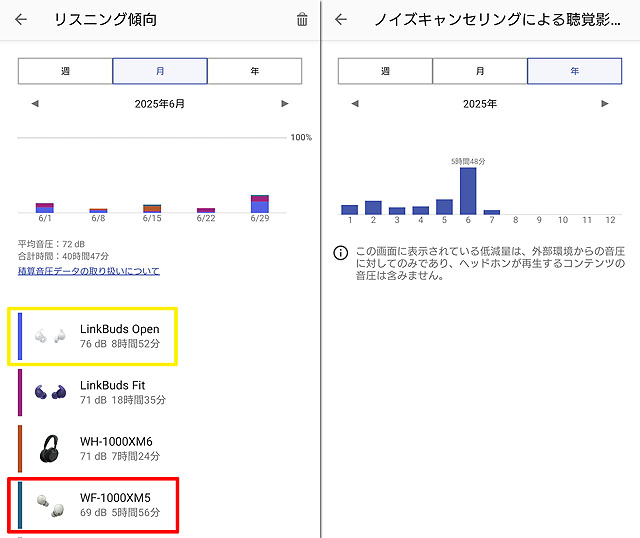
Task: Tap the LinkBuds Open earbuds image
Action: coord(50,336)
